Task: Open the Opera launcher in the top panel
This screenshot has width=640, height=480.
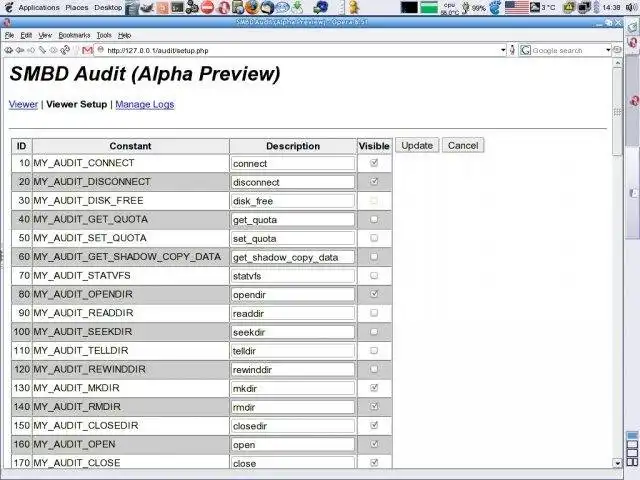Action: 224,7
